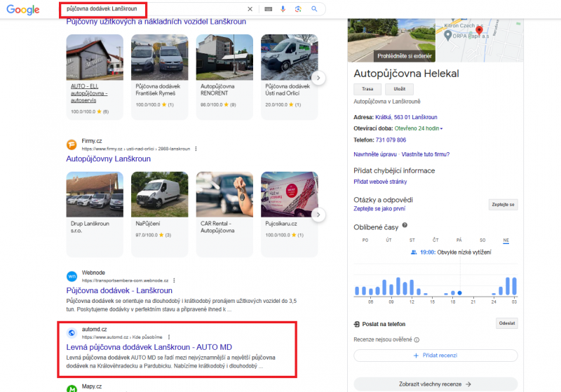This screenshot has width=561, height=392.
Task: Open the Drup Lanškroun s.r.o. card
Action: (95, 214)
